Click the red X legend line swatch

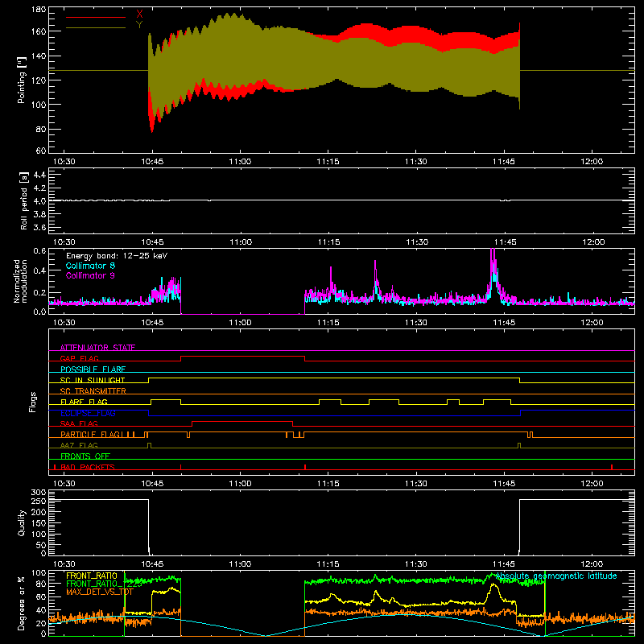(96, 17)
